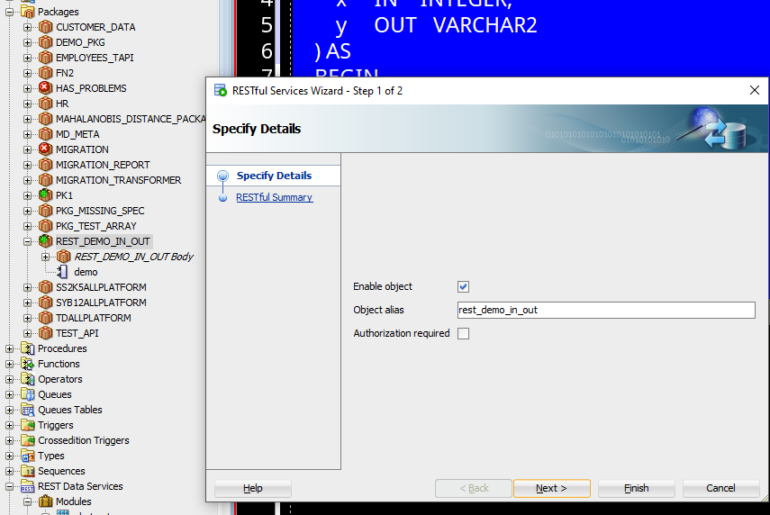Select MAHALANOBIS_DISTANCE_PACKA tree item
Viewport: 770px width, 515px height.
point(130,119)
